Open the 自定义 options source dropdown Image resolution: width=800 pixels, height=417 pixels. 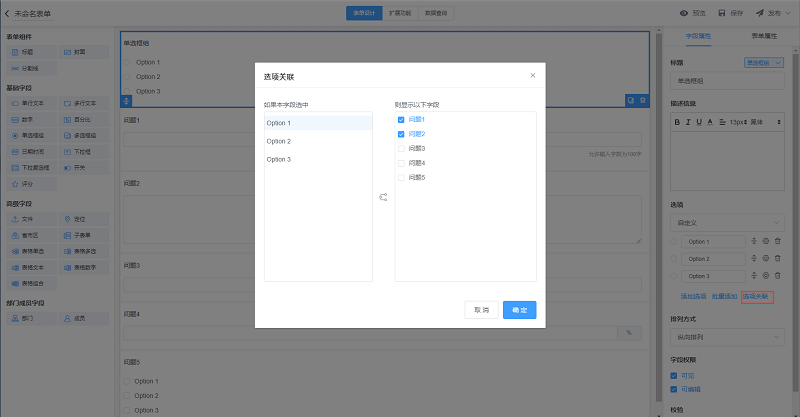(728, 221)
